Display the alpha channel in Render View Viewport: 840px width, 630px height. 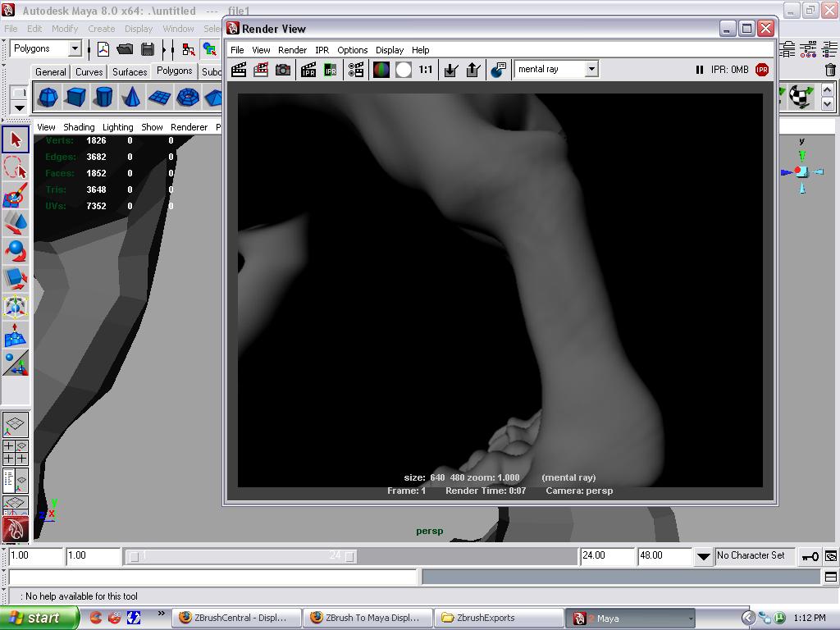[x=403, y=69]
